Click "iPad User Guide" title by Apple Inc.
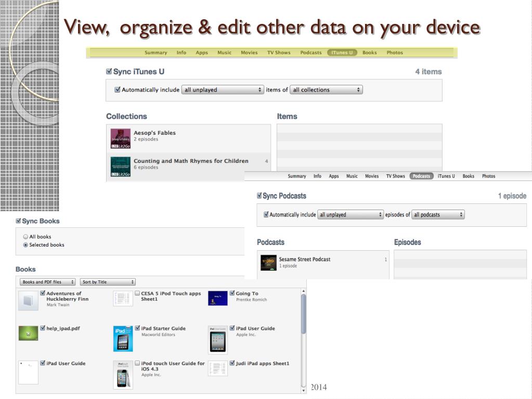Screen dimensions: 532x399 tap(255, 328)
